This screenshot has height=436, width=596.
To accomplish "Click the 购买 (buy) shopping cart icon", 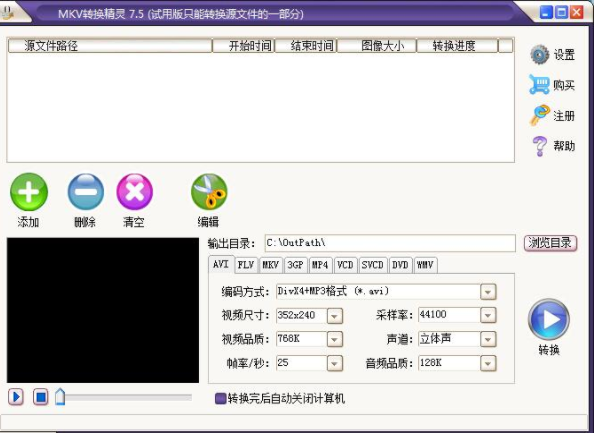I will pos(539,84).
